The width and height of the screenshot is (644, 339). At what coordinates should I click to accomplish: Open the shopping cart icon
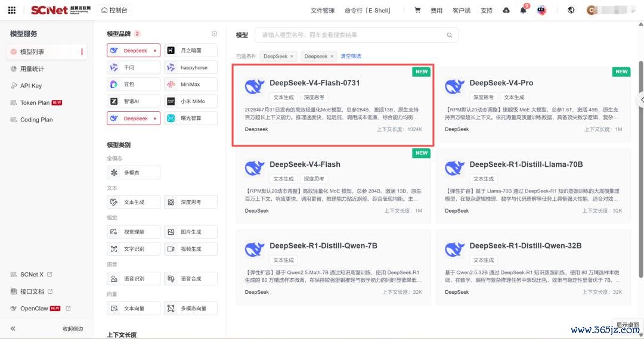point(417,10)
